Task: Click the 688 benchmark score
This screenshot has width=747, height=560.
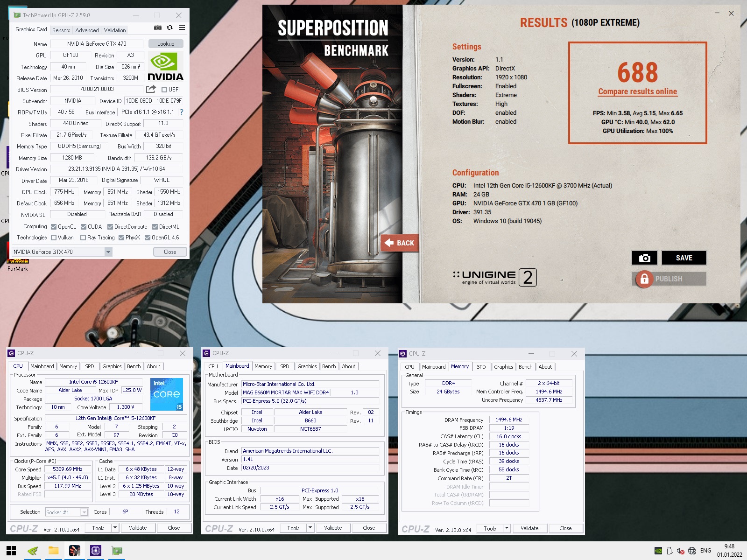Action: click(x=638, y=72)
